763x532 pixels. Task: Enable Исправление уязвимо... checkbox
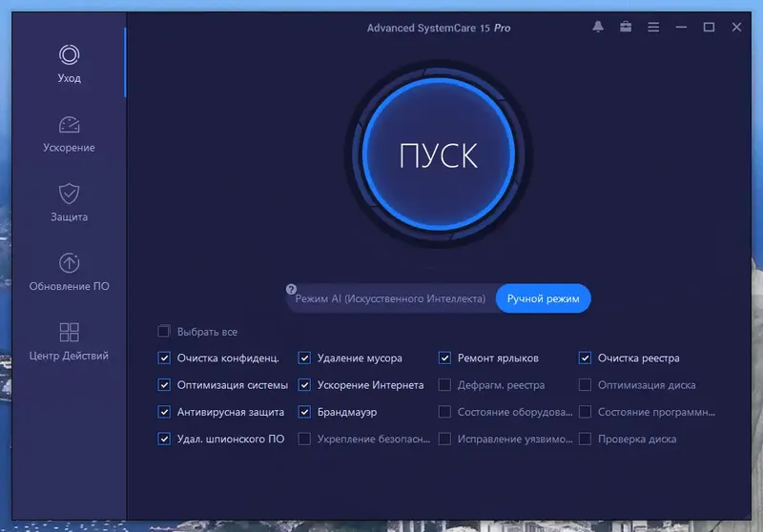[x=444, y=439]
